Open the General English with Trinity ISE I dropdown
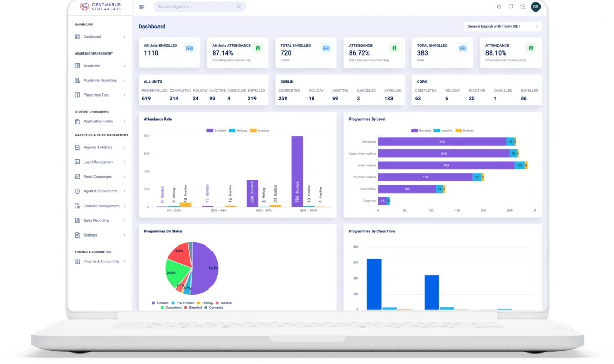 (x=502, y=26)
